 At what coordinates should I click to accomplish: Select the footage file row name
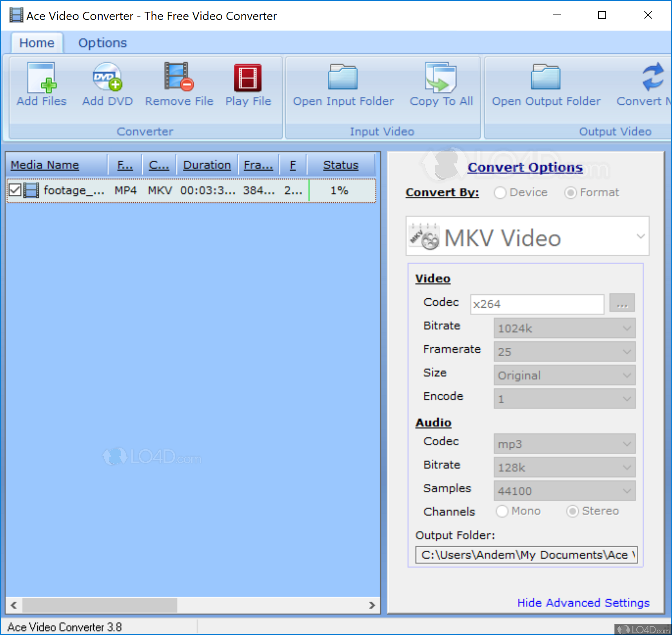coord(74,190)
